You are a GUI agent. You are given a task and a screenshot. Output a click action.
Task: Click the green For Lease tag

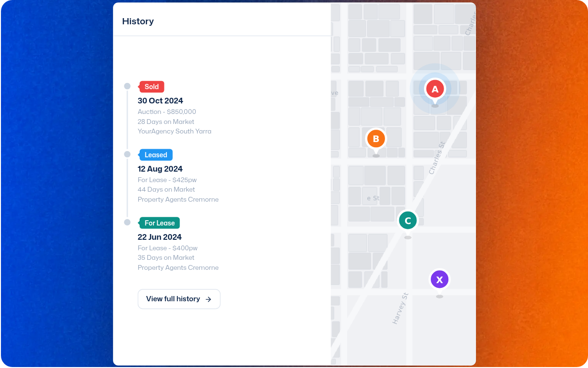[x=159, y=223]
